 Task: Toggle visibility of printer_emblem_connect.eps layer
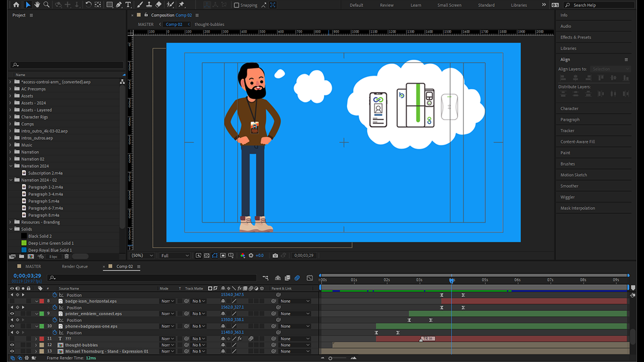(13, 314)
